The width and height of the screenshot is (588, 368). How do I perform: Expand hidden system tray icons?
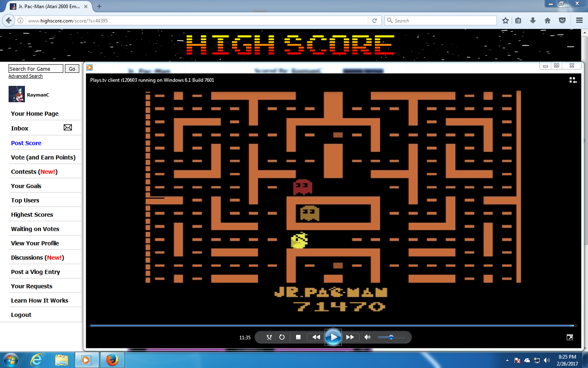coord(507,360)
